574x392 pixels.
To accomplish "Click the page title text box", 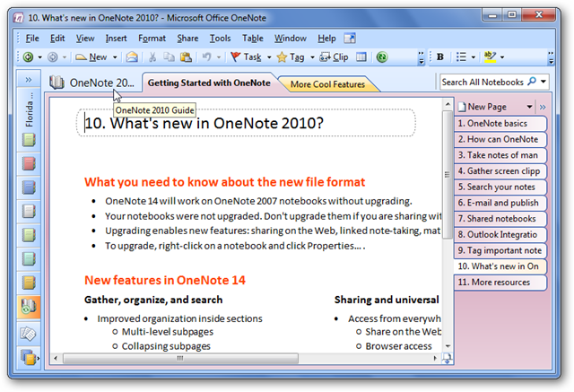I will pos(246,123).
